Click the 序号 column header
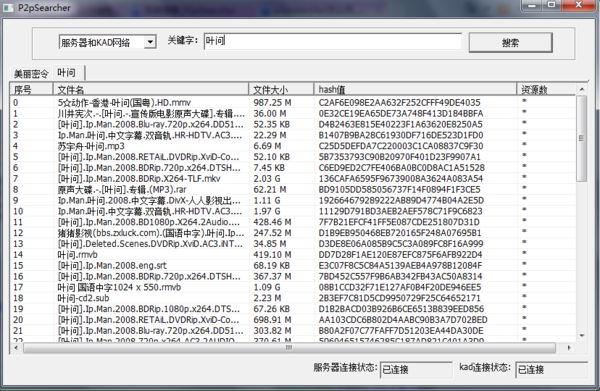600x391 pixels. point(31,90)
